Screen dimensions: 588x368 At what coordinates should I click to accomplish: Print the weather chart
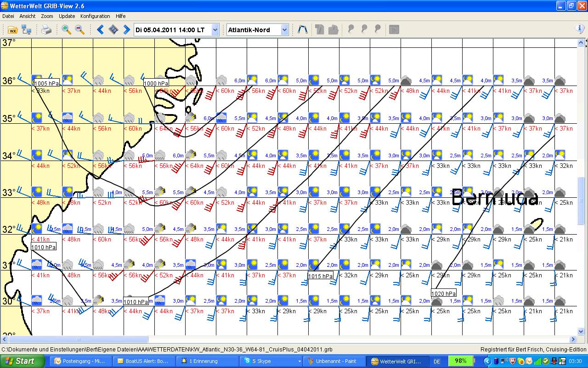(x=46, y=30)
